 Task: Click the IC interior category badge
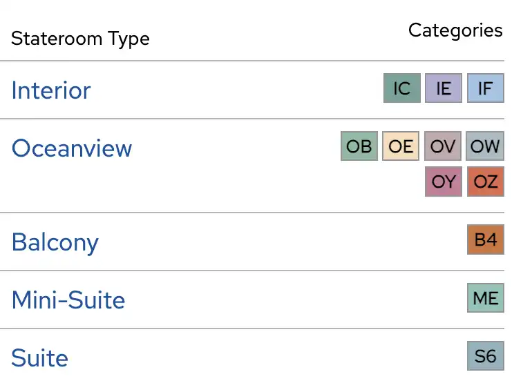click(401, 88)
